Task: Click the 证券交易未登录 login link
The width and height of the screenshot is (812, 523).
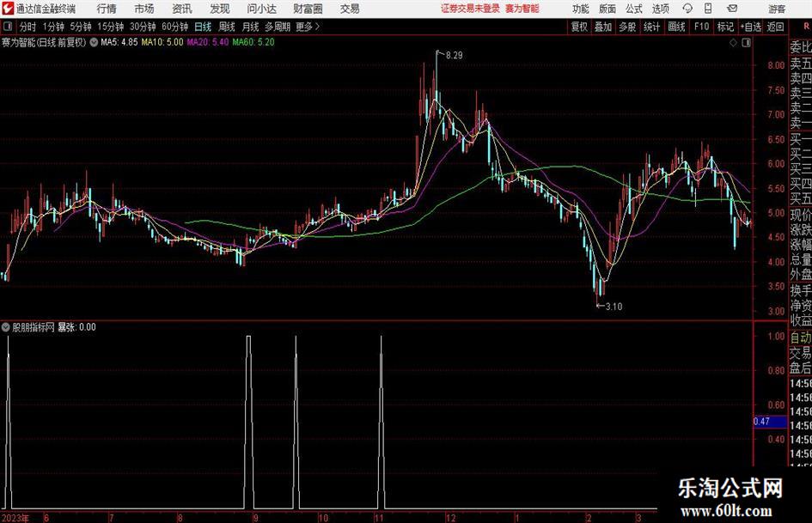Action: (x=470, y=9)
